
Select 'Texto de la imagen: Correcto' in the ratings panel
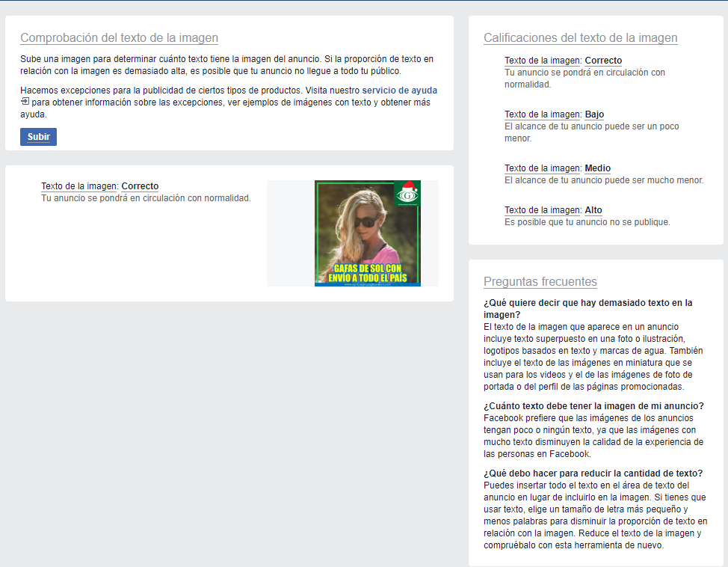pyautogui.click(x=563, y=61)
